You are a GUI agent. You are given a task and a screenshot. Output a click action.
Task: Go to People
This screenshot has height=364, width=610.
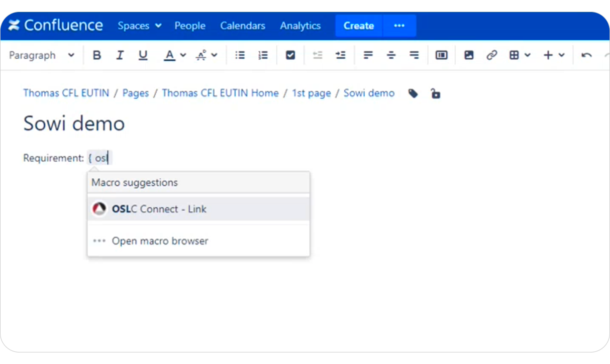190,26
